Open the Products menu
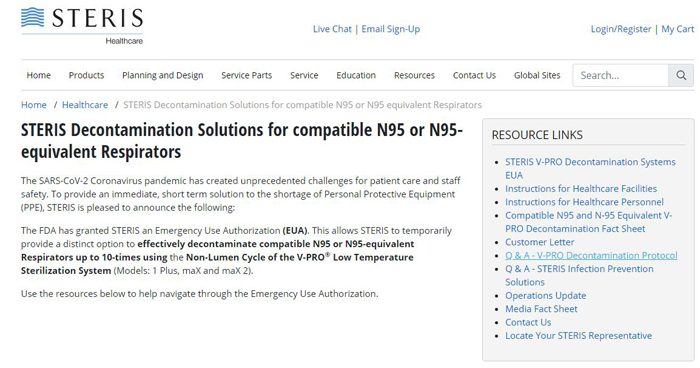Screen dimensions: 700x368 tap(86, 75)
